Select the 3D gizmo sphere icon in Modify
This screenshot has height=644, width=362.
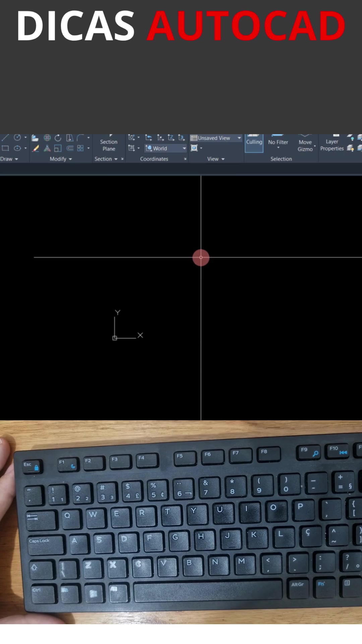point(47,138)
